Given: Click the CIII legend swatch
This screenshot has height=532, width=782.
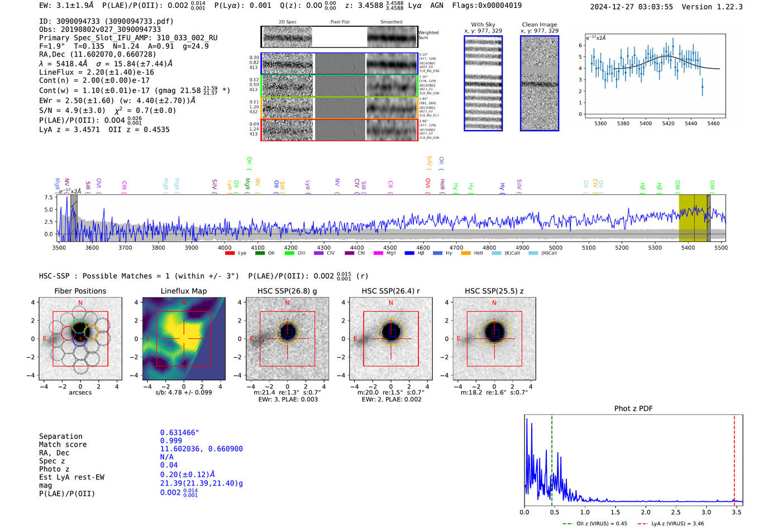Looking at the screenshot, I should (x=349, y=253).
